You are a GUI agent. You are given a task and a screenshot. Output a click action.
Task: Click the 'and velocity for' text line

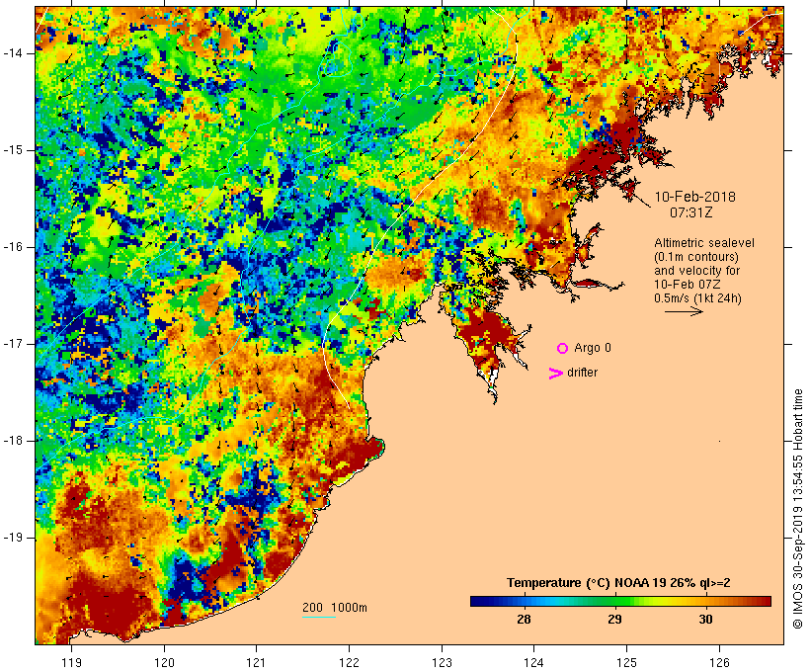pyautogui.click(x=696, y=271)
